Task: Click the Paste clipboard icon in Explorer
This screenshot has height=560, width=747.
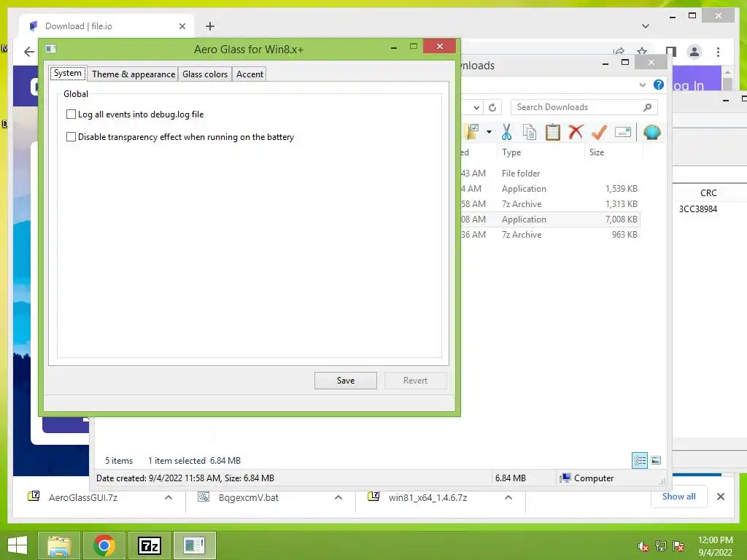Action: [553, 132]
